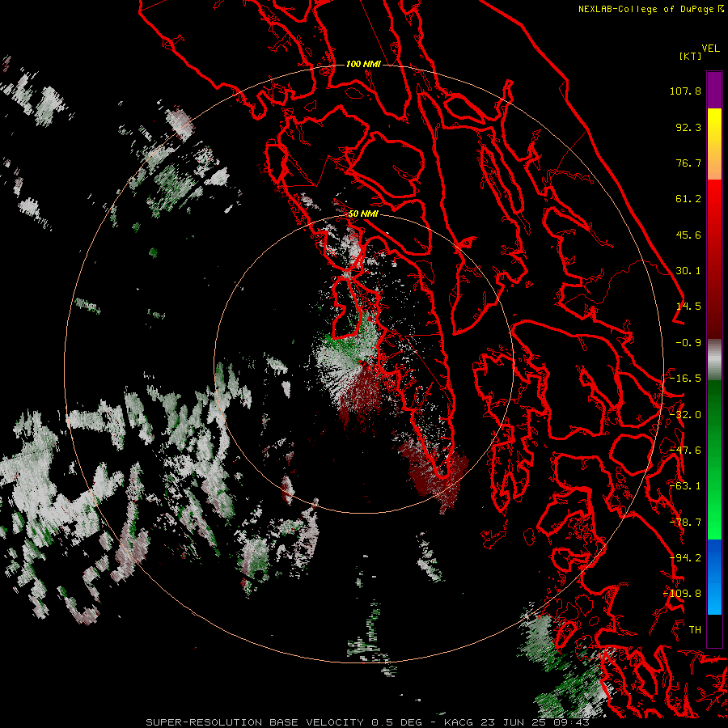The width and height of the screenshot is (728, 728).
Task: Click the TH legend label
Action: click(x=695, y=630)
